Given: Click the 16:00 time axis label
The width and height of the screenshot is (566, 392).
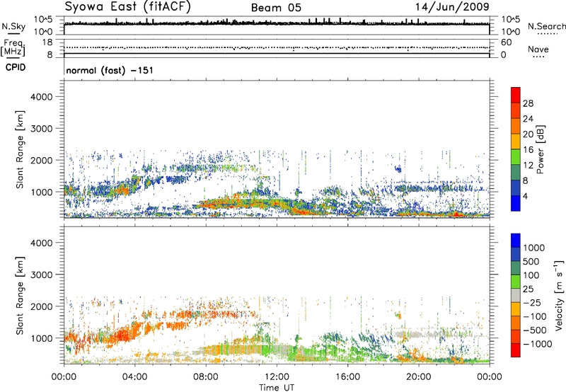Looking at the screenshot, I should (x=347, y=377).
